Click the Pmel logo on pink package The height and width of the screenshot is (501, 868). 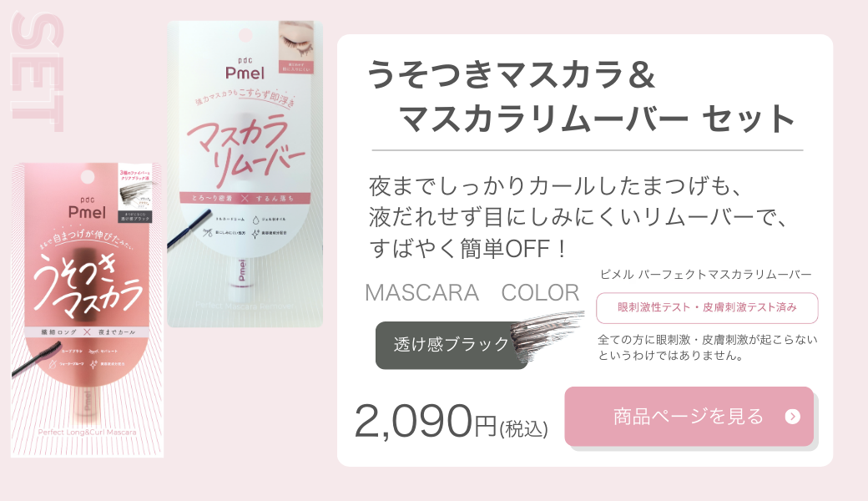pyautogui.click(x=87, y=208)
